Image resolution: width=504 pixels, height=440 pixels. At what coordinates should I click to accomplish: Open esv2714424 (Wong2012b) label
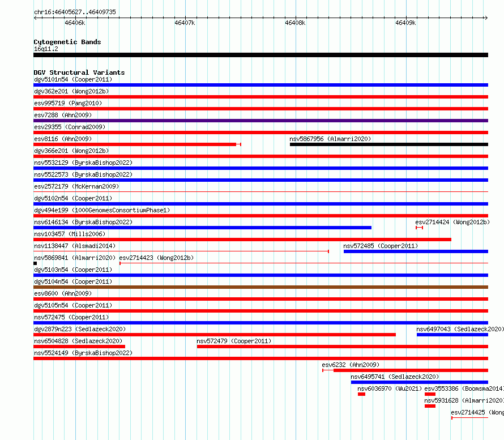[452, 222]
